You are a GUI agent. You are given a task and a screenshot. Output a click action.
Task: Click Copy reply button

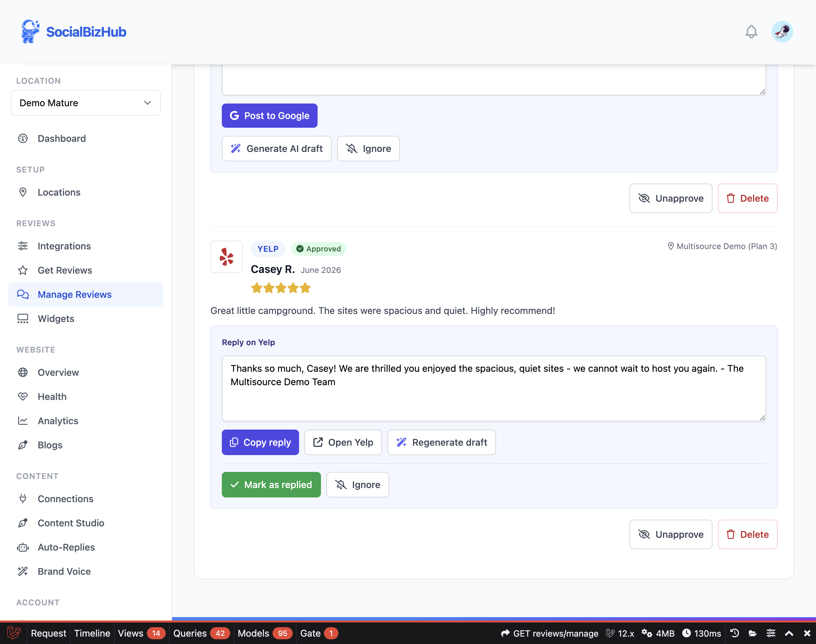click(x=260, y=442)
